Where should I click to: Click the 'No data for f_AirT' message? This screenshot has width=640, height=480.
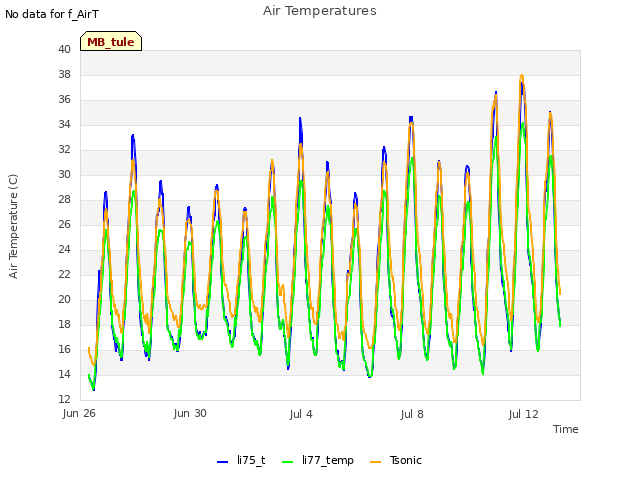pos(52,14)
